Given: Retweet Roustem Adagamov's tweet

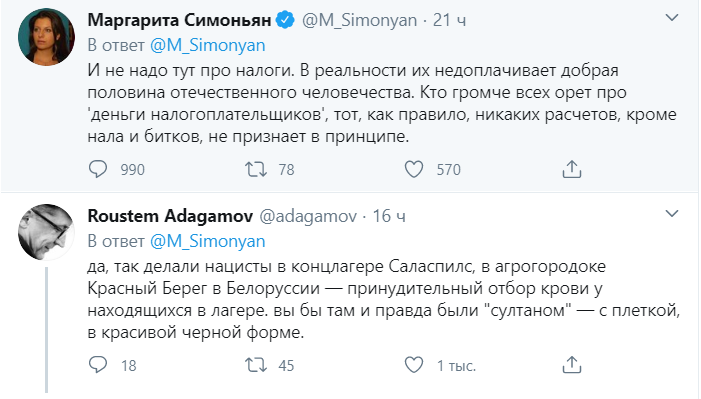Looking at the screenshot, I should (x=256, y=365).
